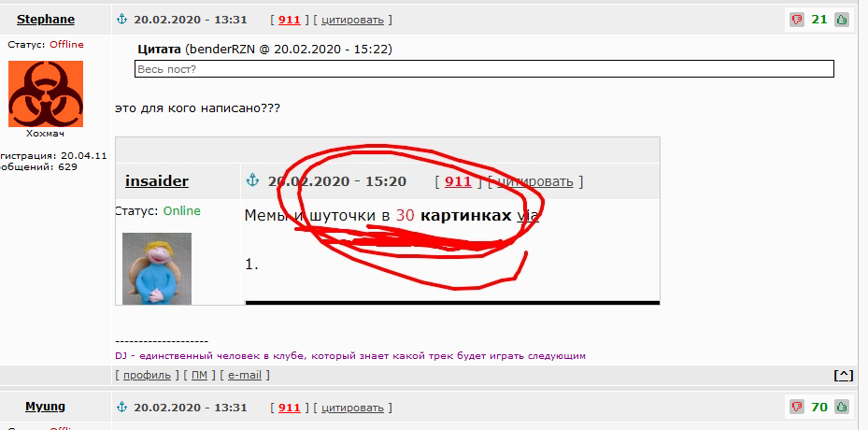Click the anchor icon in Stephane's post header

tap(121, 20)
